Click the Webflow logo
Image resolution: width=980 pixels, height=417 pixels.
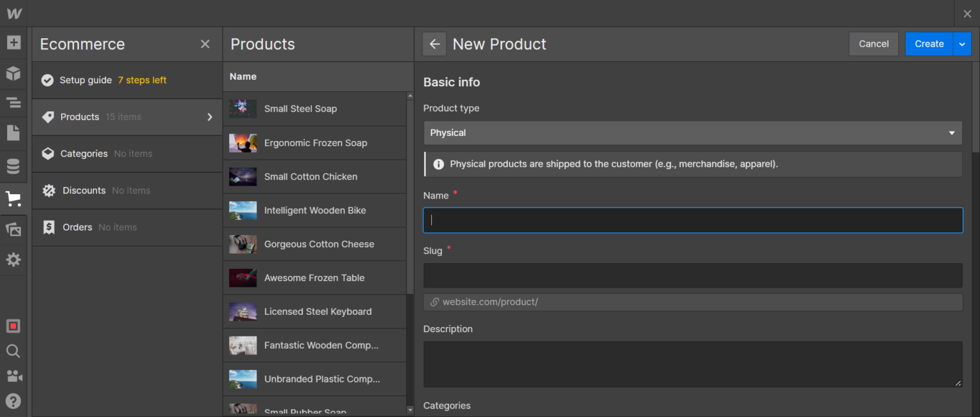13,13
